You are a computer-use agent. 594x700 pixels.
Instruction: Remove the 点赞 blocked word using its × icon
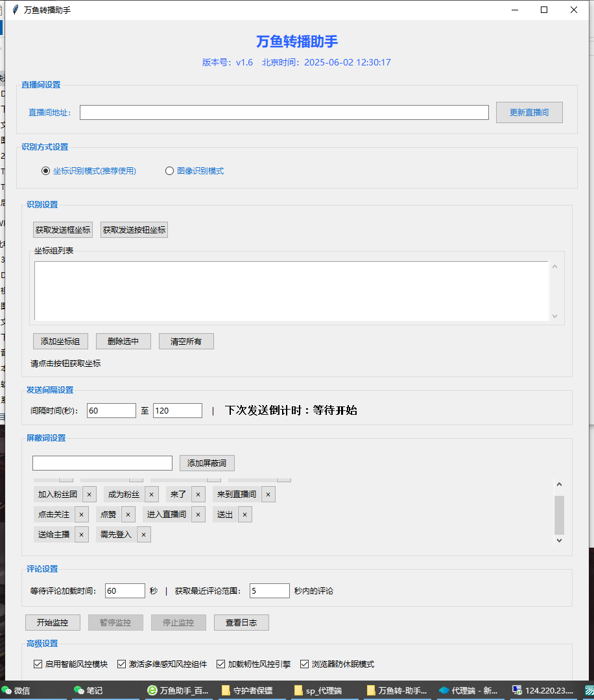(128, 514)
